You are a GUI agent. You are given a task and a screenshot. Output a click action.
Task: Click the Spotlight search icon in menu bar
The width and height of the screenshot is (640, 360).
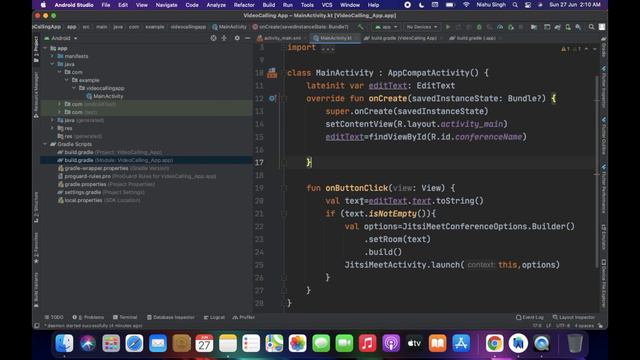515,5
